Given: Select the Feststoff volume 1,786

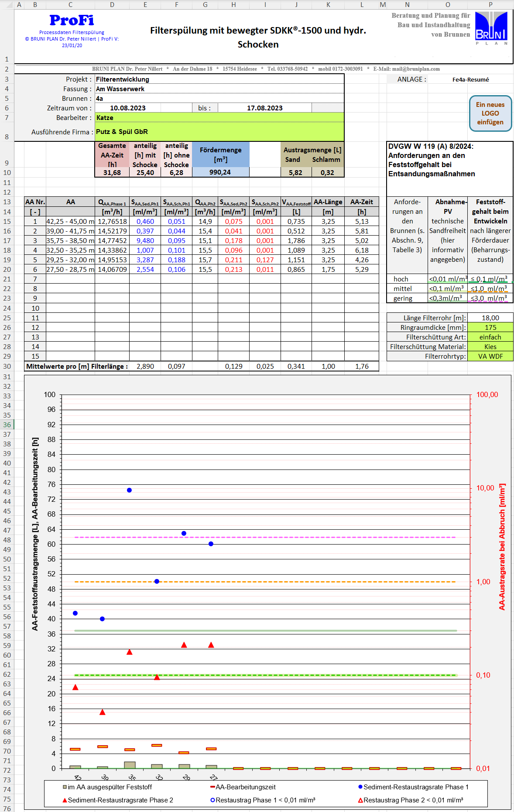Looking at the screenshot, I should (x=296, y=241).
